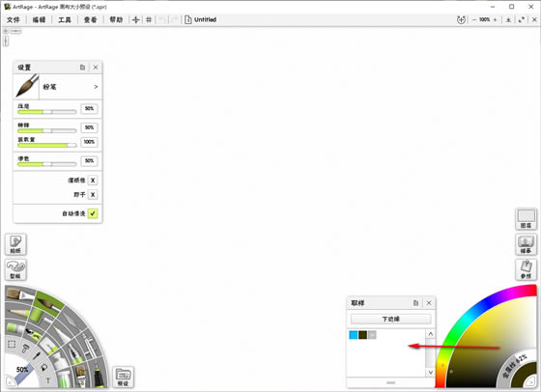
Task: Open the 图层 layers panel button
Action: 526,219
